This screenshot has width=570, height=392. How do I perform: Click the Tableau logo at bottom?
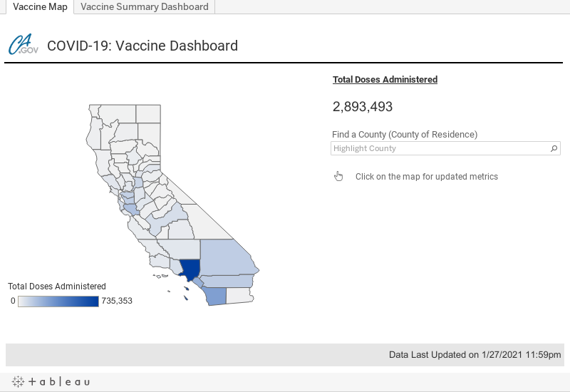(51, 381)
